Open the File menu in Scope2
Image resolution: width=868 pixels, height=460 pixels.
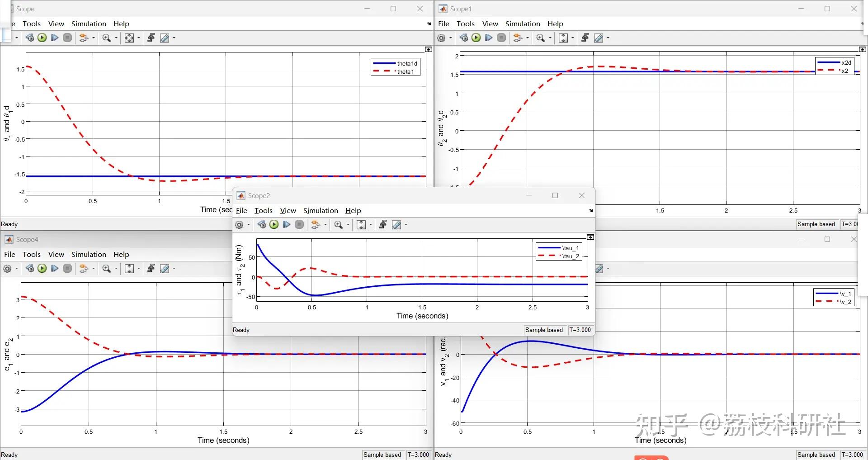tap(242, 211)
